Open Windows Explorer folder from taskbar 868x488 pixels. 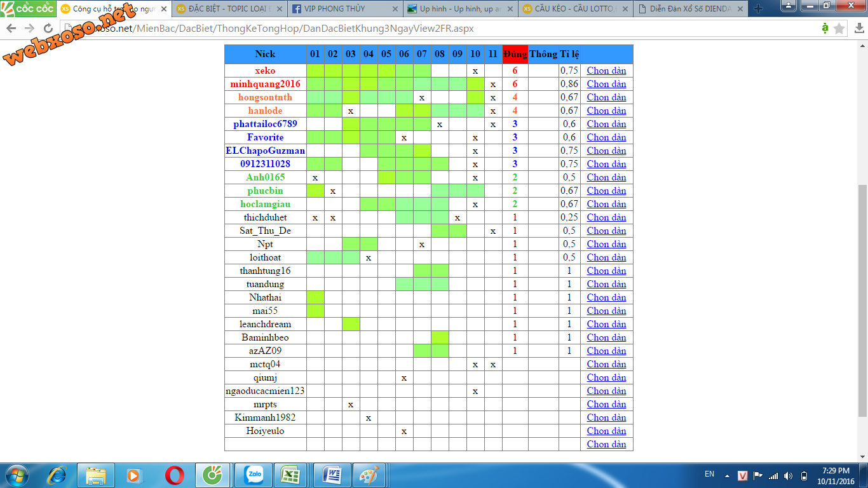click(x=96, y=475)
